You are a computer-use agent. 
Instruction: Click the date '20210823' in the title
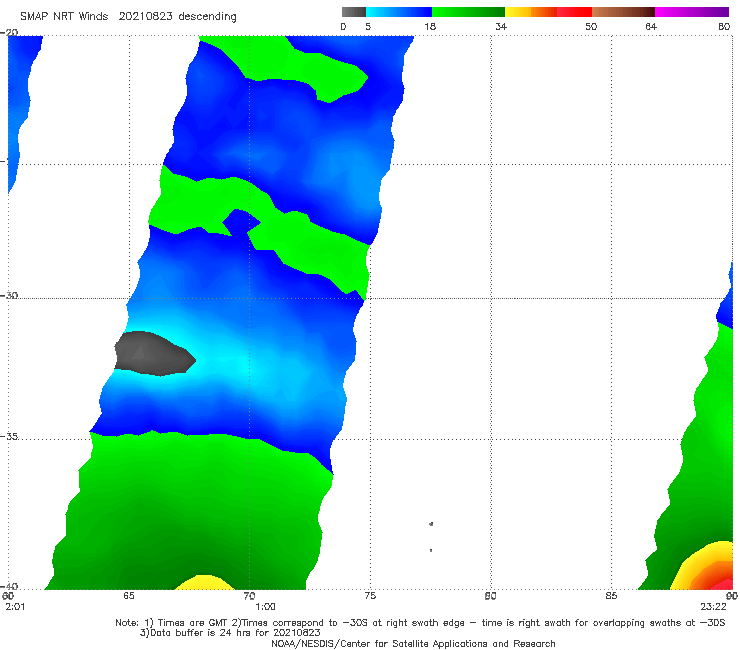[145, 16]
